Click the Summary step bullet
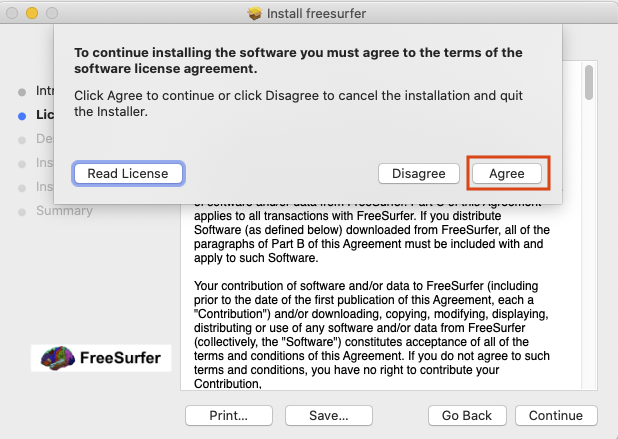Viewport: 618px width, 439px height. click(22, 211)
